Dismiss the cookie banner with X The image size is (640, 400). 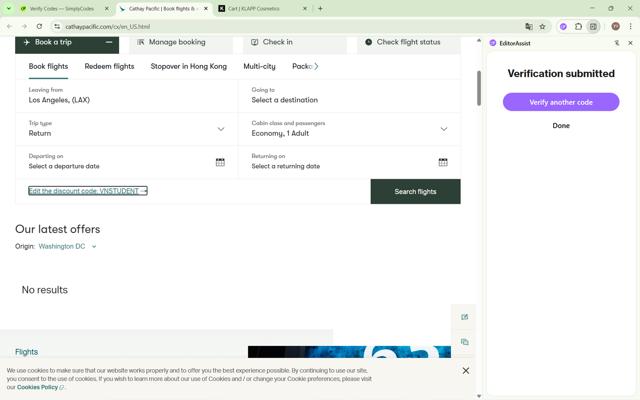pos(466,371)
